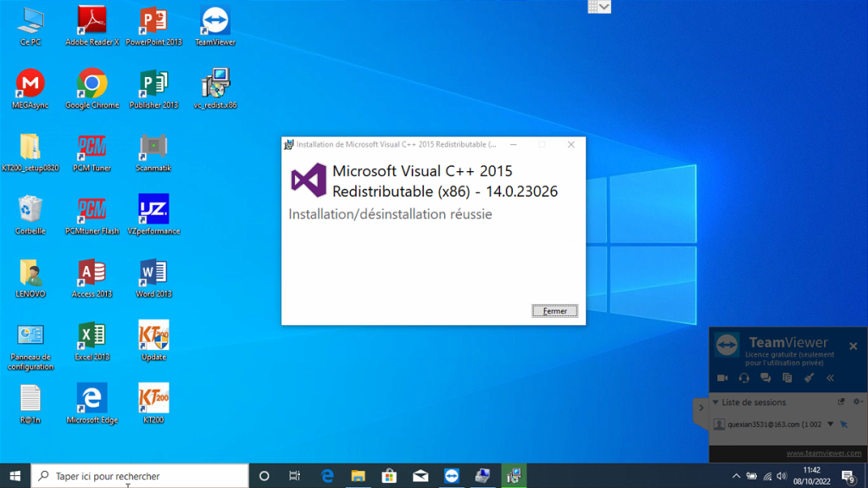
Task: Select the Access 2013 desktop shortcut
Action: [x=92, y=278]
